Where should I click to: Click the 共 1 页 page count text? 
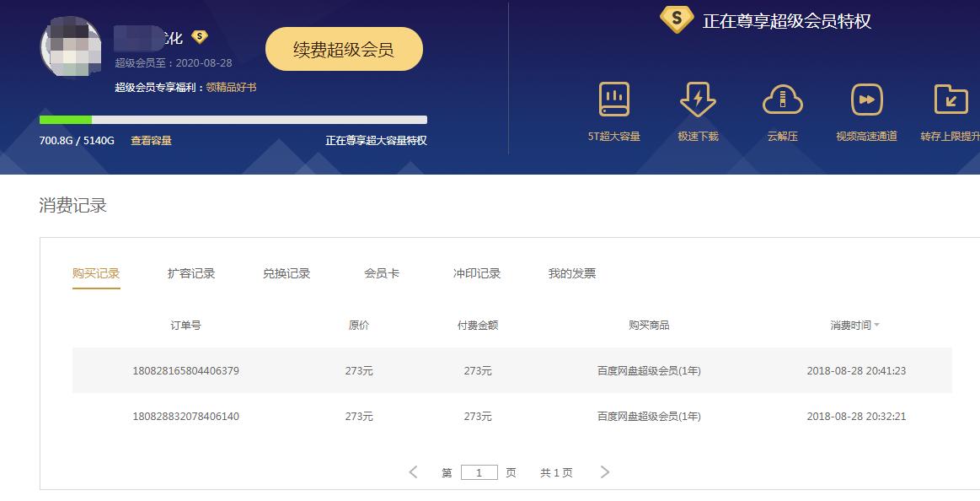pos(556,473)
